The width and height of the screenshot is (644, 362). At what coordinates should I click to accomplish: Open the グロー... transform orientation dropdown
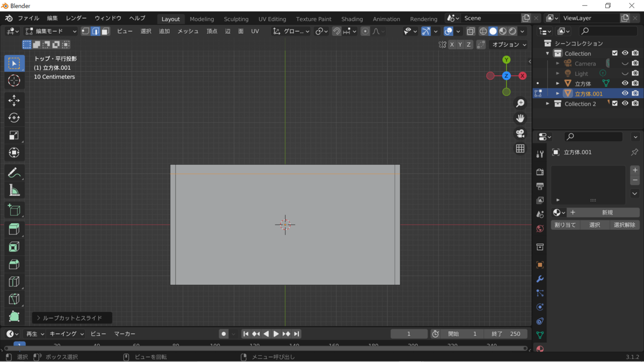point(291,31)
